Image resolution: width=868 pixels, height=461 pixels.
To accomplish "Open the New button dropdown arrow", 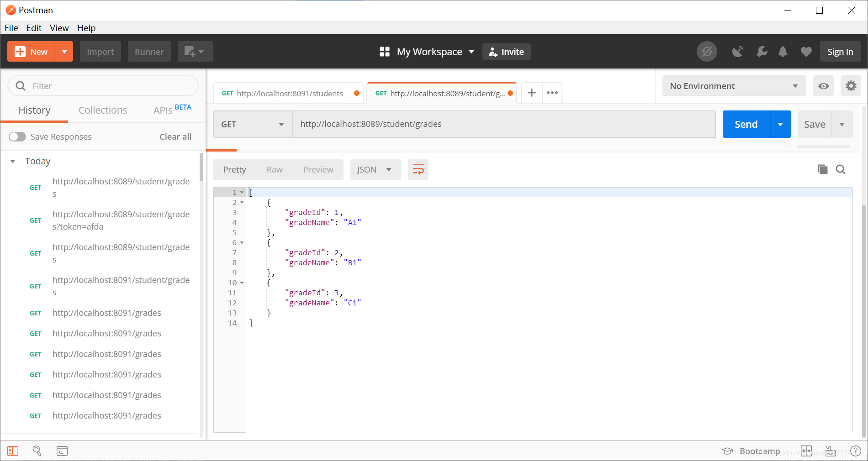I will click(x=64, y=52).
